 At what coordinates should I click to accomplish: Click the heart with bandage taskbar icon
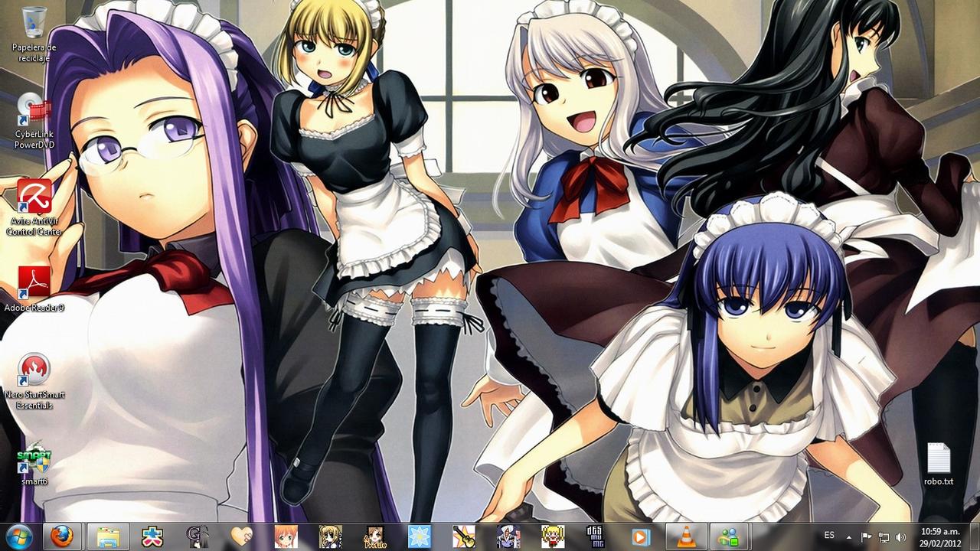(x=242, y=536)
